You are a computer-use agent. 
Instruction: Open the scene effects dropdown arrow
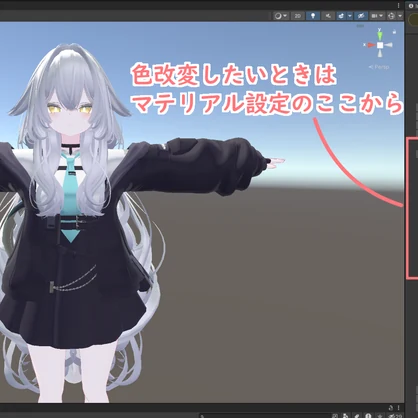(350, 16)
